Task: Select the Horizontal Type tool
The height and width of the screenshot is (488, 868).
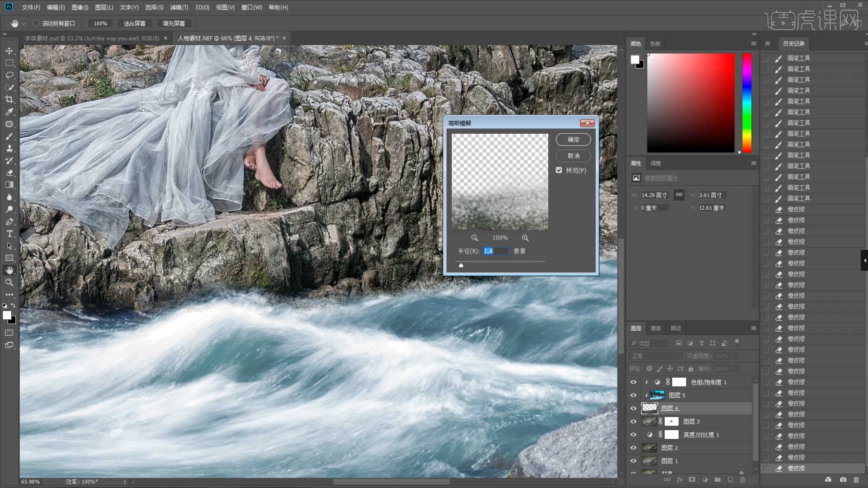Action: (x=9, y=234)
